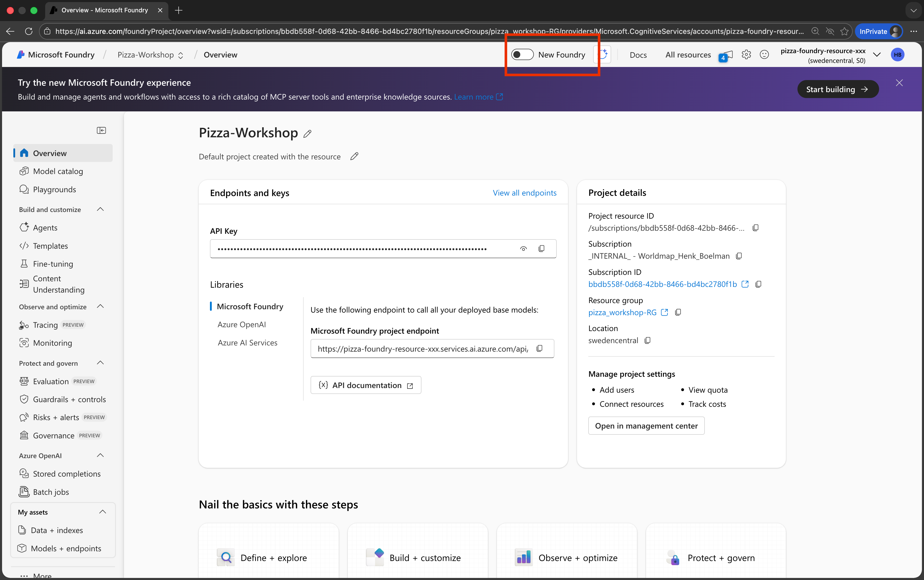This screenshot has height=580, width=924.
Task: Click the settings gear icon in header
Action: coord(746,55)
